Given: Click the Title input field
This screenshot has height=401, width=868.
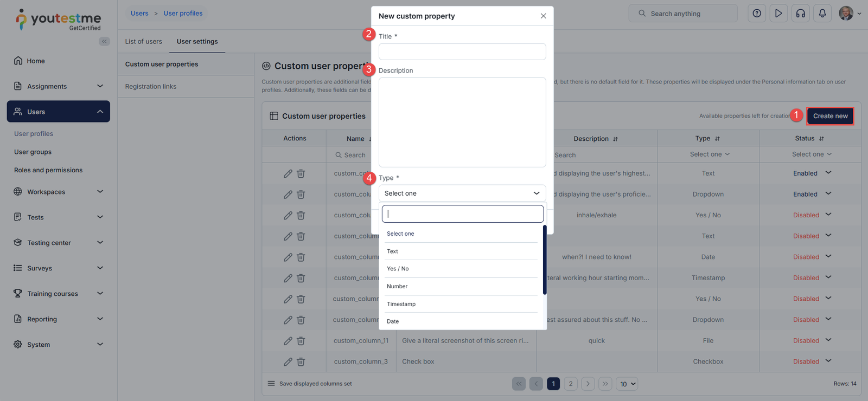Looking at the screenshot, I should (x=462, y=52).
